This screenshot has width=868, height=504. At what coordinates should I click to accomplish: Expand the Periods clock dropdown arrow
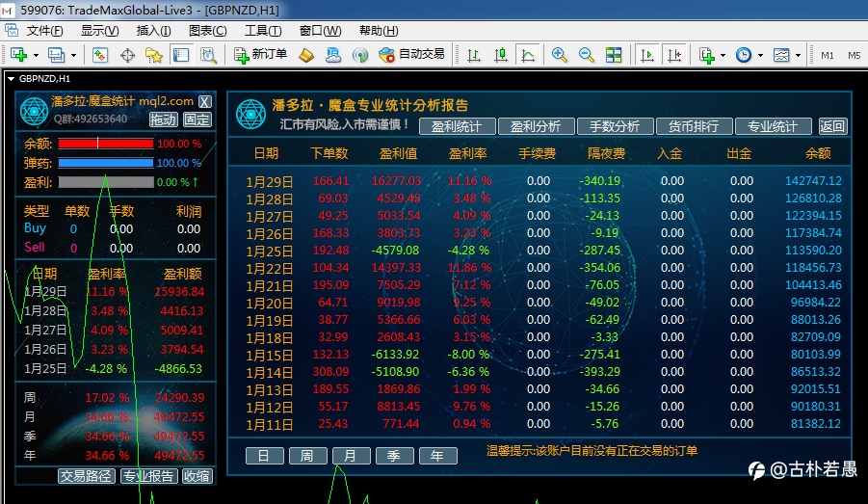click(761, 55)
